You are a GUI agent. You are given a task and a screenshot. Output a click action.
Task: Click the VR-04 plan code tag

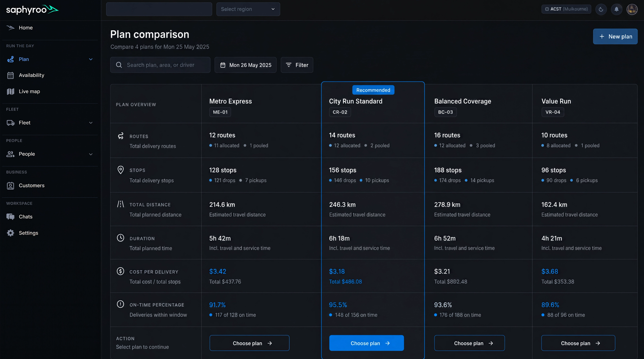click(553, 112)
